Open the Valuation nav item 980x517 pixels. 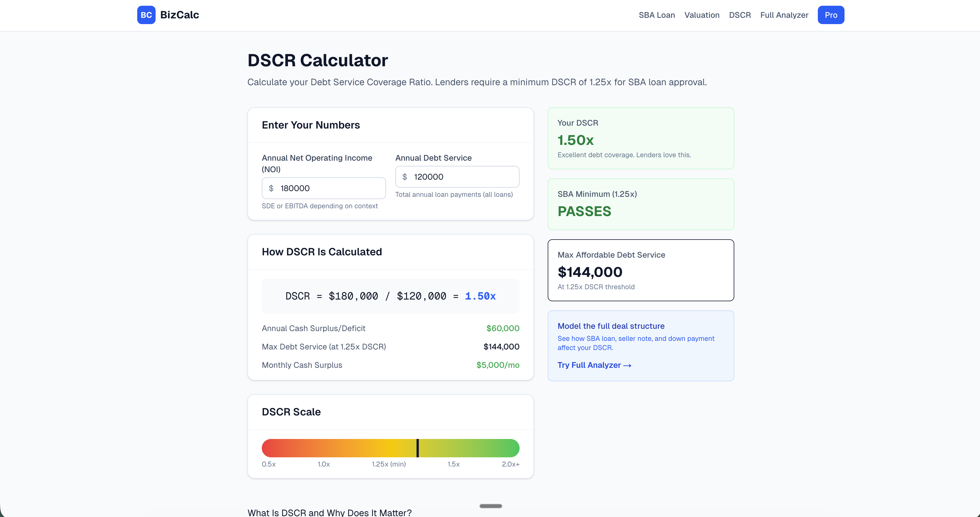click(702, 15)
